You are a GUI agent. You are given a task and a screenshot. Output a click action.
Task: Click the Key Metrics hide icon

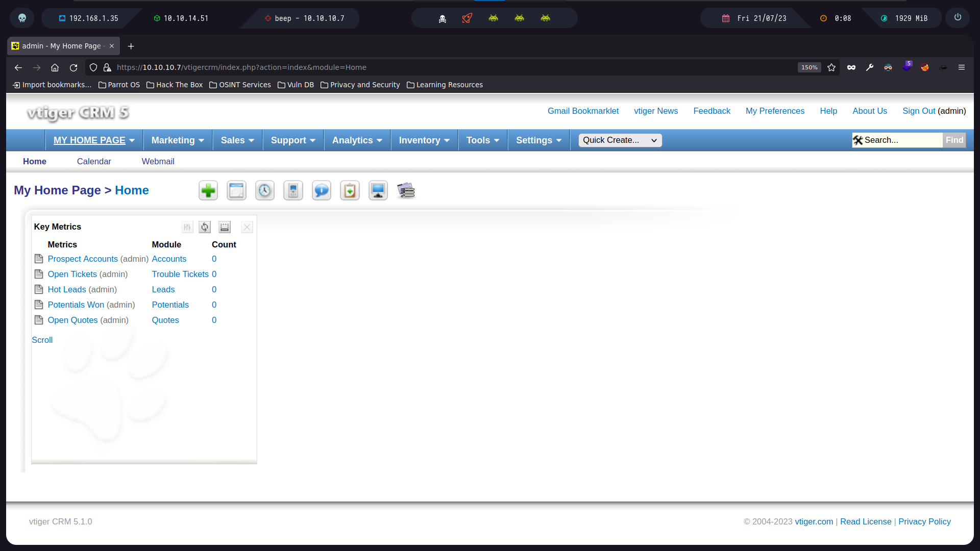[x=225, y=227]
